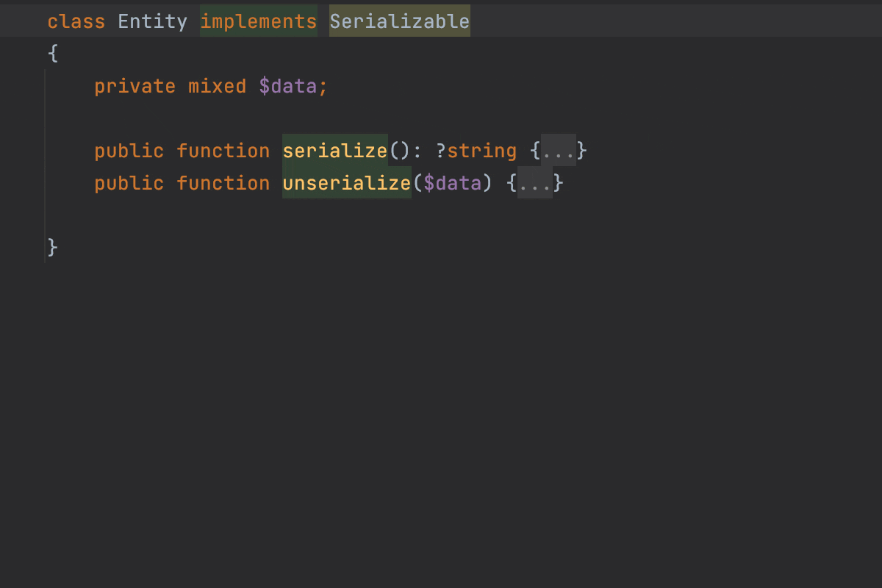Click the closing brace of the class
The image size is (882, 588).
click(x=51, y=247)
